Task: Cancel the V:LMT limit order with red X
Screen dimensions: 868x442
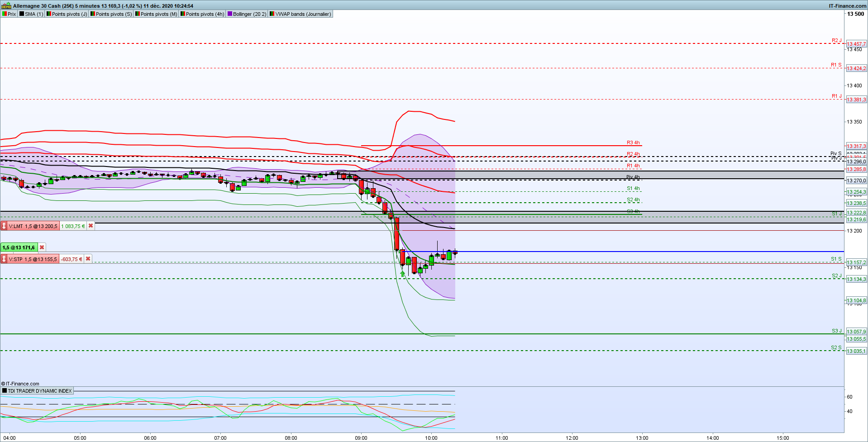Action: tap(91, 226)
